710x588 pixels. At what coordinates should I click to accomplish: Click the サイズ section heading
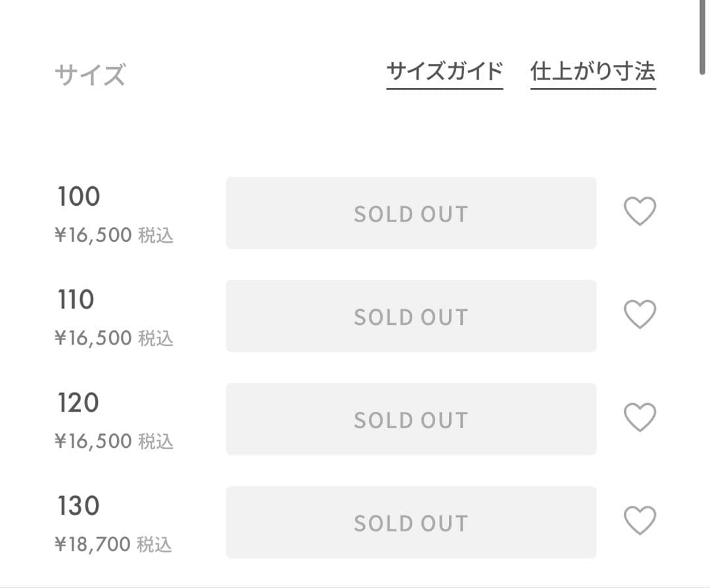coord(89,75)
